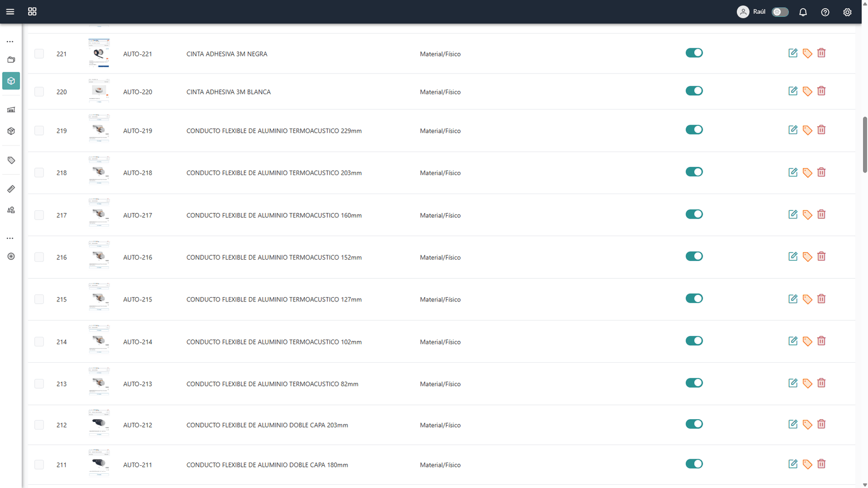Open thumbnail image of AUTO-212

point(99,423)
